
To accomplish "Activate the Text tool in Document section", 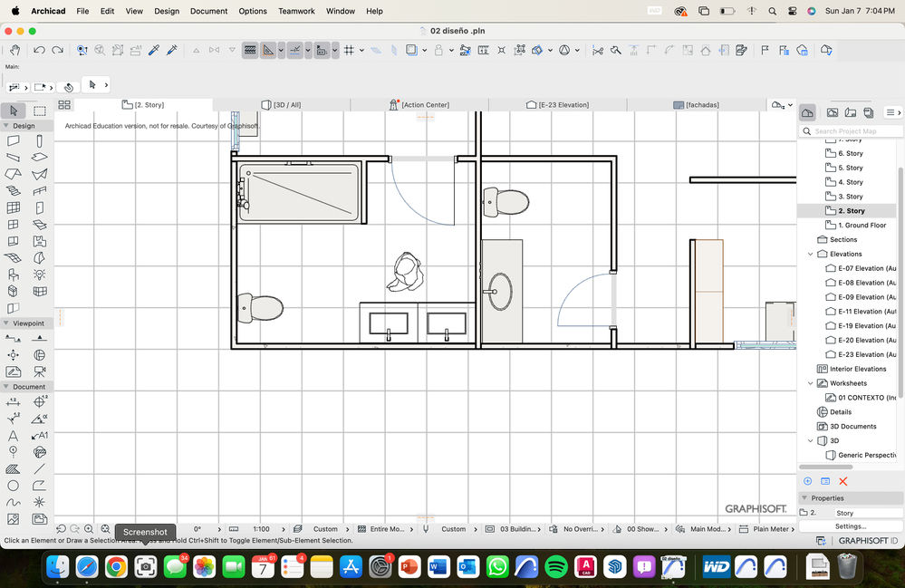I will [14, 436].
